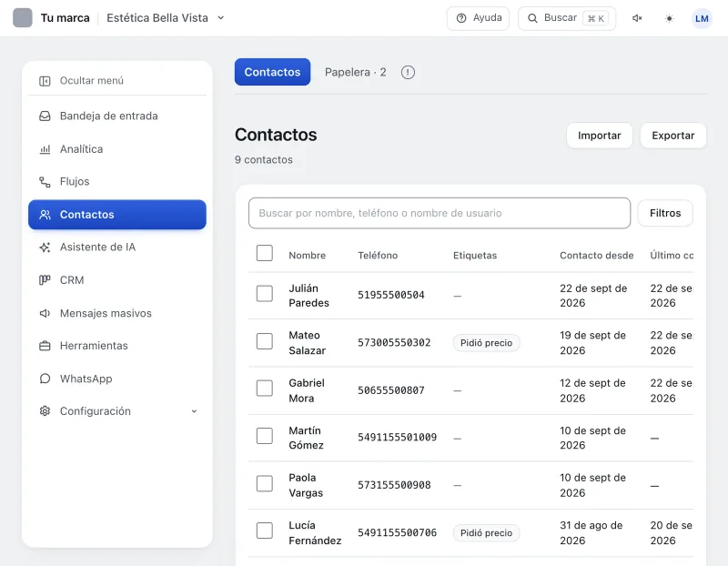Click the 31 de ago de 2026 date

pos(591,533)
